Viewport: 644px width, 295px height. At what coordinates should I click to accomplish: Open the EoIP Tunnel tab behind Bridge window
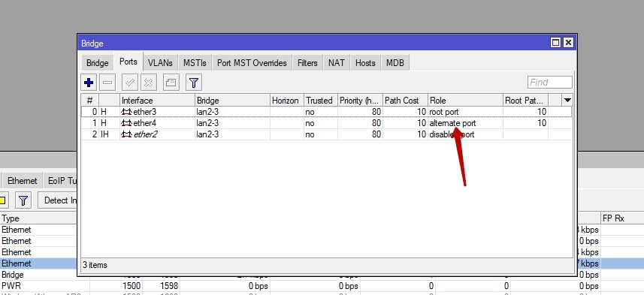point(60,181)
